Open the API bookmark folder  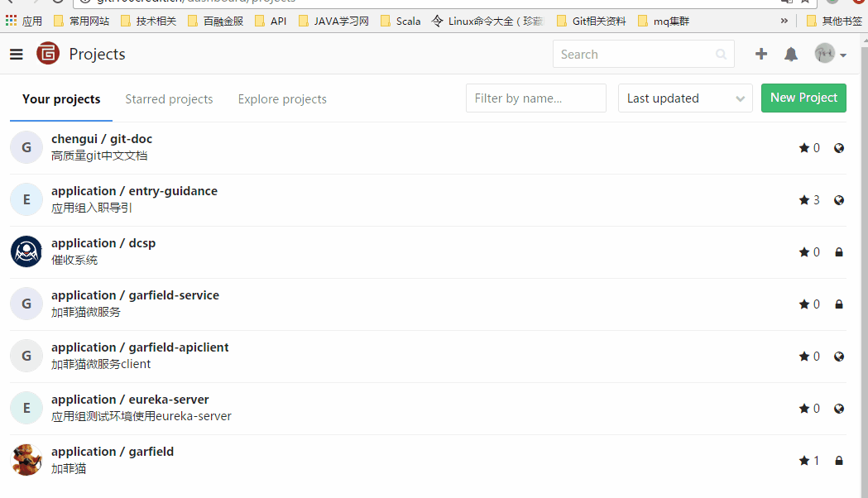click(271, 21)
